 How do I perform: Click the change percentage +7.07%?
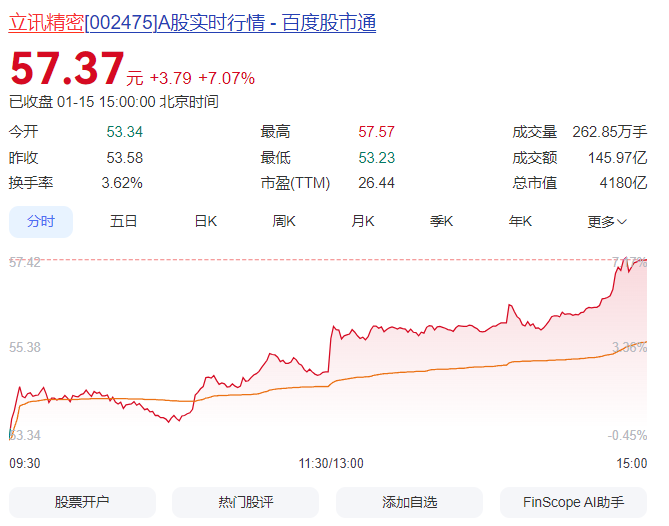(227, 78)
